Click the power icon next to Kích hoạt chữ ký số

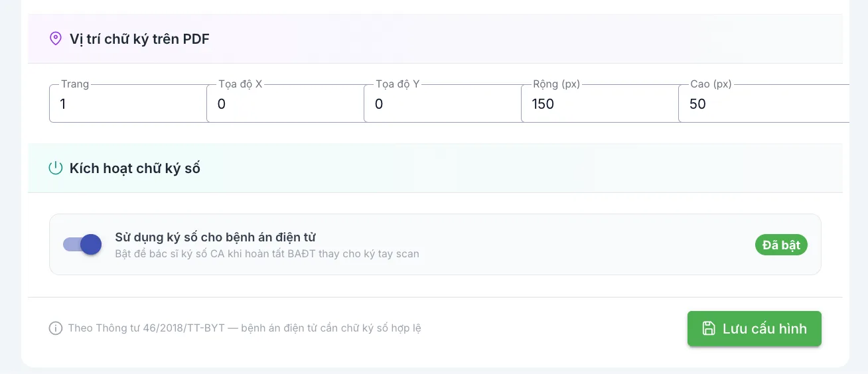pyautogui.click(x=56, y=168)
